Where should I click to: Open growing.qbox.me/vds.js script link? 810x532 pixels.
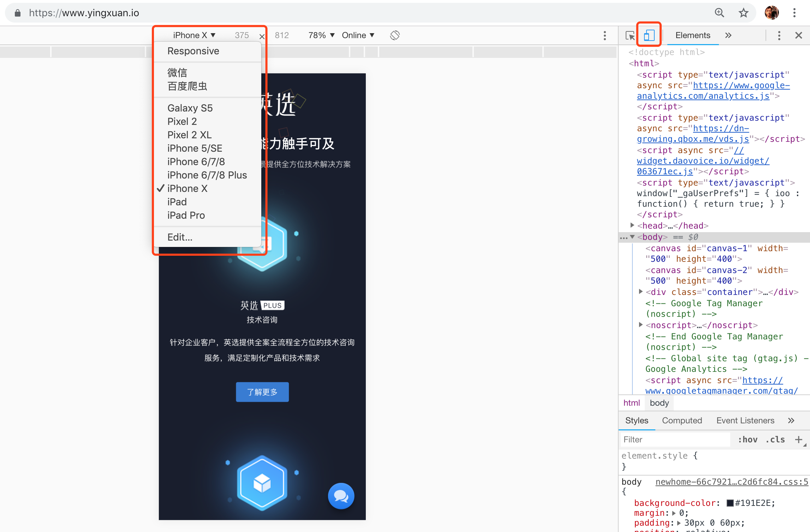coord(693,134)
